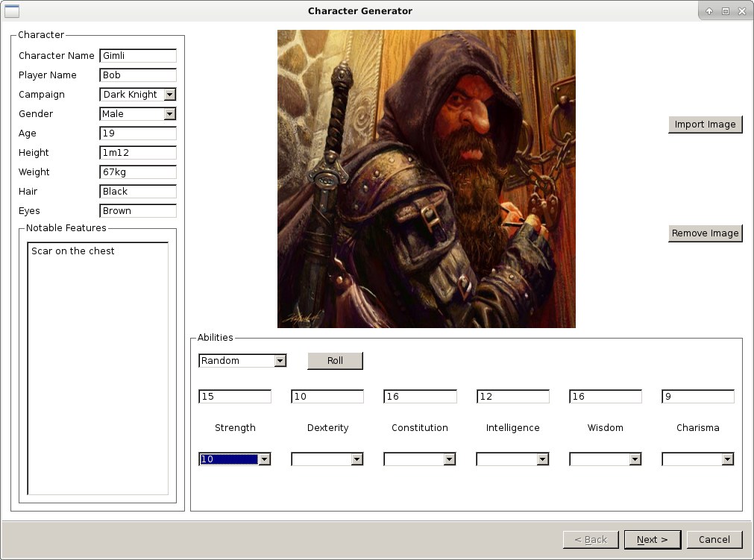Open the Gender dropdown showing Male

click(x=169, y=114)
